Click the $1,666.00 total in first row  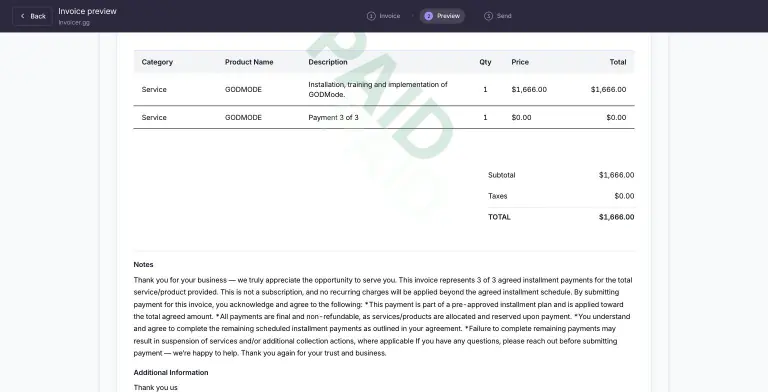tap(608, 90)
